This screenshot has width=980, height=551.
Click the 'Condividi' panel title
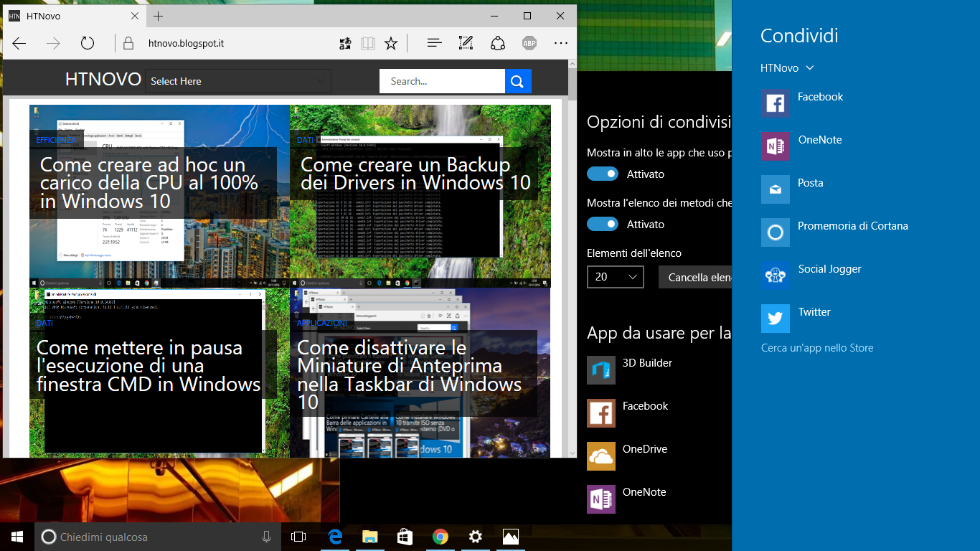(799, 36)
